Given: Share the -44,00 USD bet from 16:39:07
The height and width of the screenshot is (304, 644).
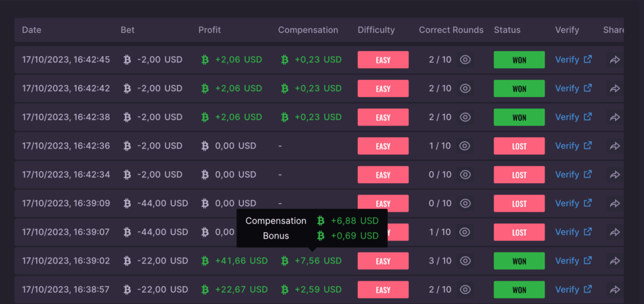Looking at the screenshot, I should coord(614,232).
